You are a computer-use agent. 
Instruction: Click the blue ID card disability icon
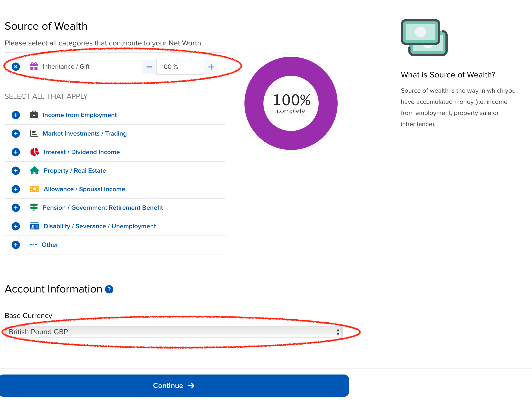tap(34, 226)
